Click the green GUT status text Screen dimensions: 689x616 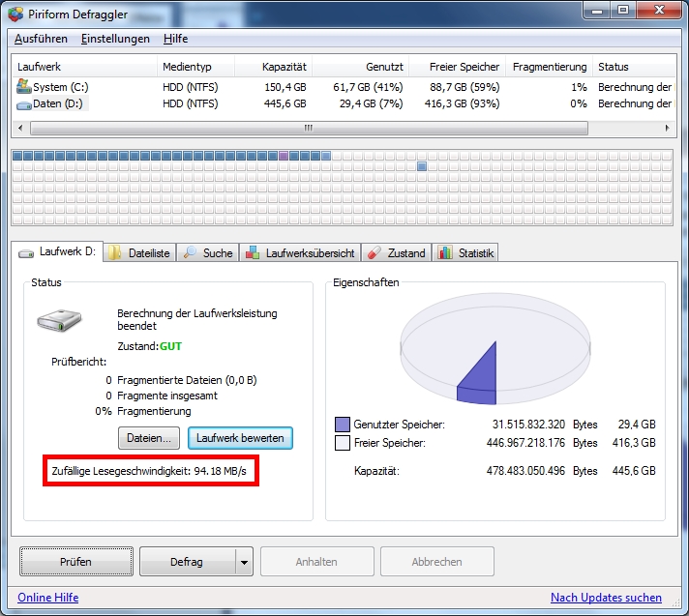171,346
